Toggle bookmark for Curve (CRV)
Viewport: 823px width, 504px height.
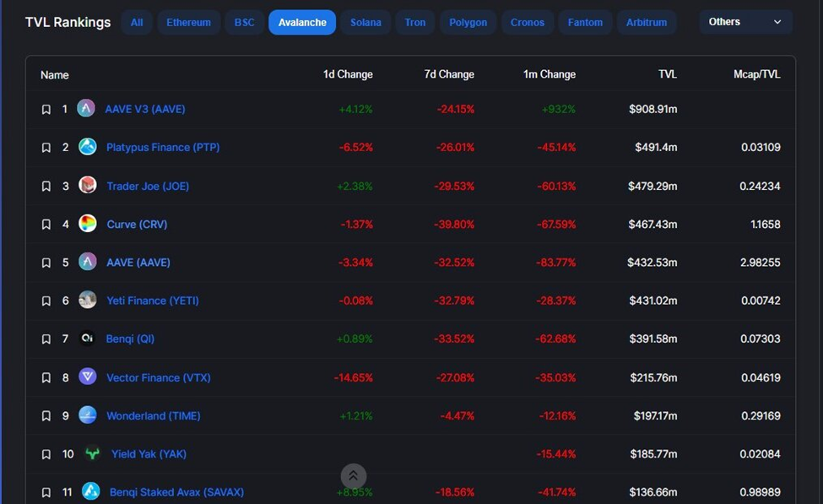pos(46,225)
